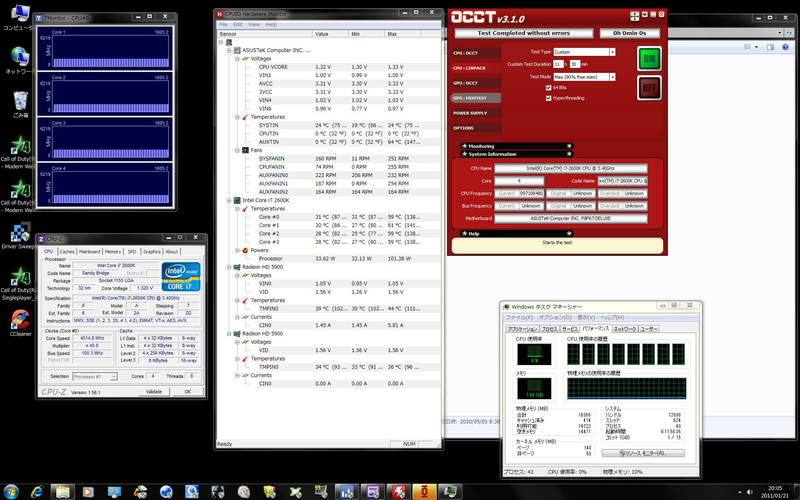The height and width of the screenshot is (500, 800).
Task: Toggle the 64 Bits checkbox in OCCT
Action: coord(548,88)
